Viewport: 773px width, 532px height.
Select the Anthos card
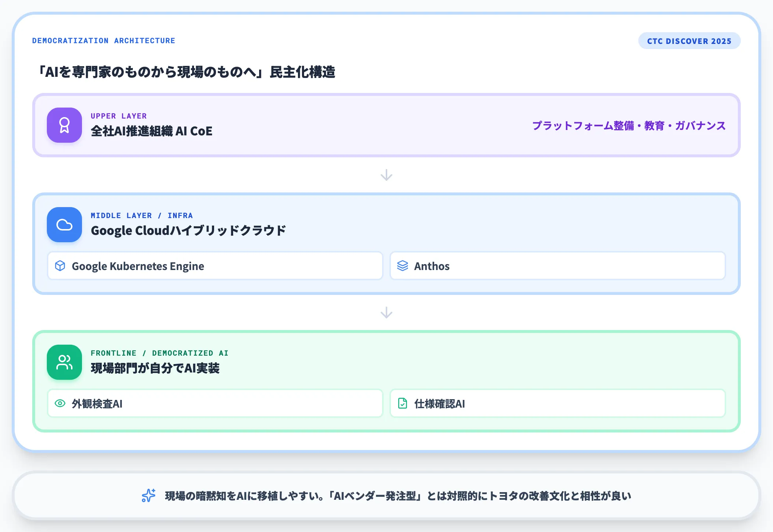558,266
